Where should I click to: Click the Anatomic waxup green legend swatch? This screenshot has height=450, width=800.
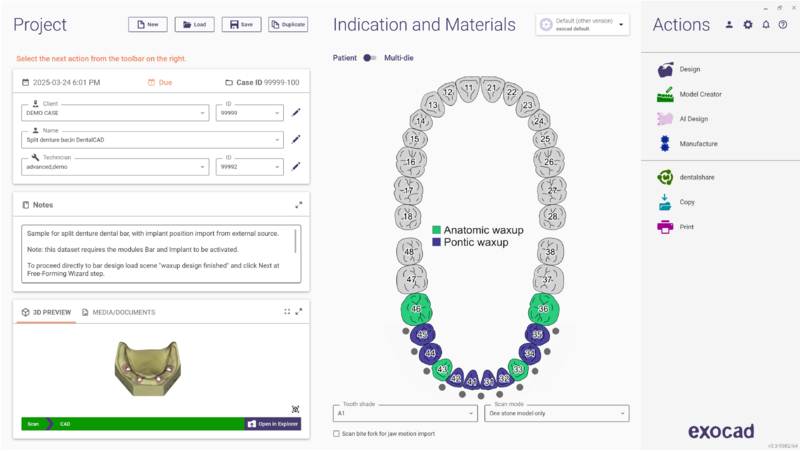[x=436, y=230]
